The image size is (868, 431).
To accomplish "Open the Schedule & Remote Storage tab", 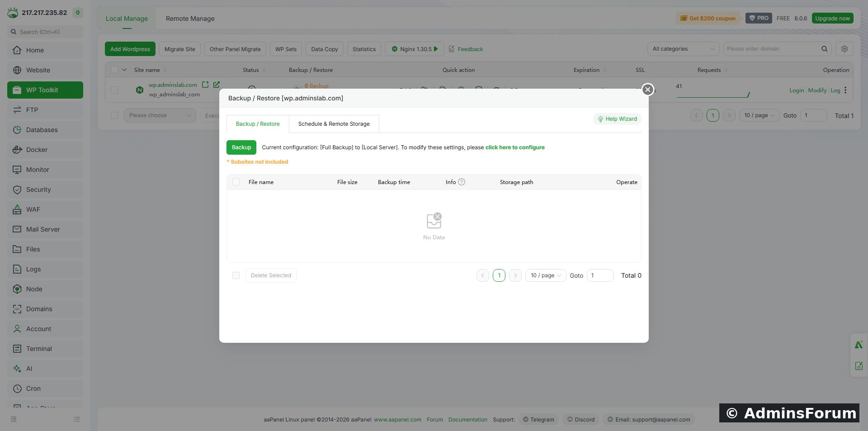I will pos(334,124).
